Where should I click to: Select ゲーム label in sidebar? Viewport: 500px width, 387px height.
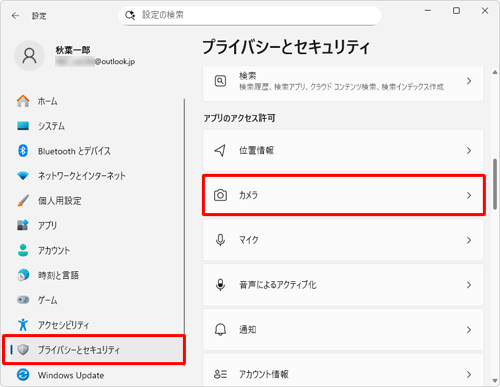[x=47, y=300]
